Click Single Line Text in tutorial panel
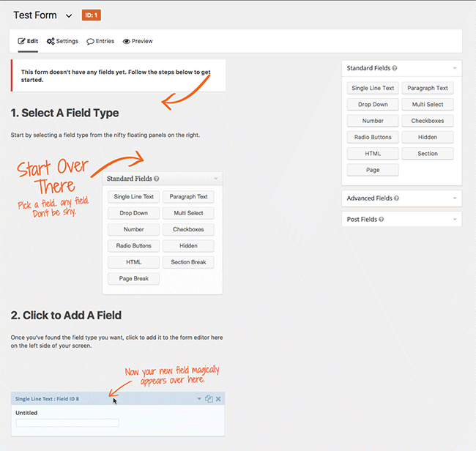Screen dimensions: 476x451 [x=133, y=197]
